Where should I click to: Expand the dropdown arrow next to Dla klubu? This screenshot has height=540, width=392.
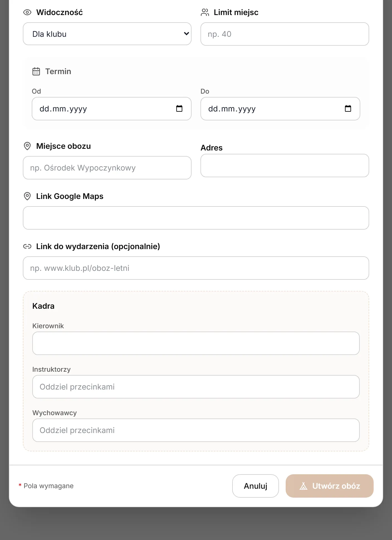pos(186,34)
